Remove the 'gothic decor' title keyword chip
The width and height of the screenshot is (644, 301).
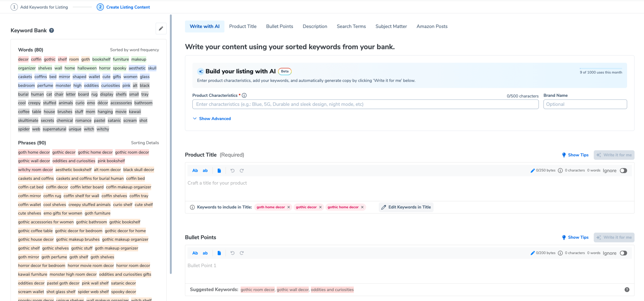(320, 207)
